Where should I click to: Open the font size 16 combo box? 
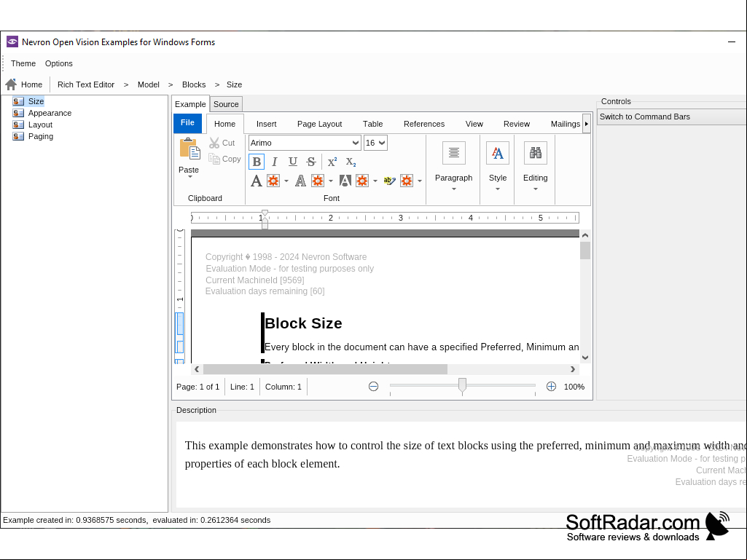click(x=375, y=143)
